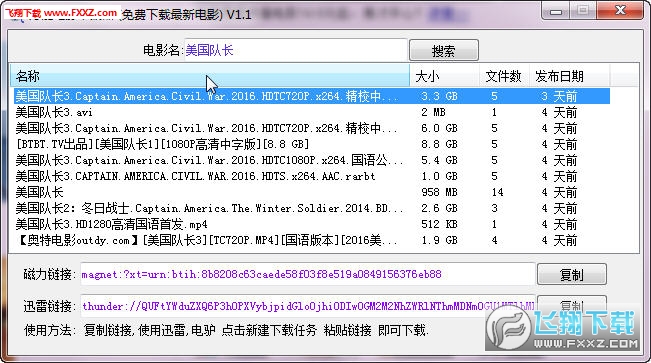Click the 复制 button beside the thunder link
This screenshot has width=651, height=363.
pos(572,305)
